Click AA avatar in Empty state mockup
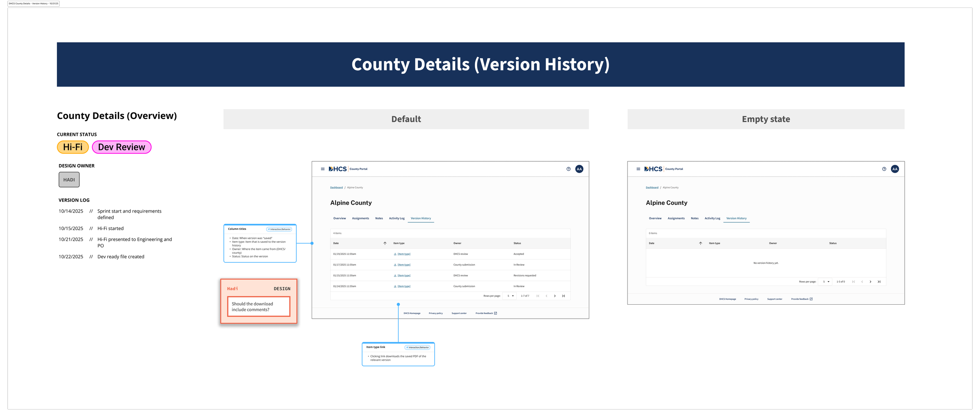Image resolution: width=980 pixels, height=417 pixels. [895, 169]
